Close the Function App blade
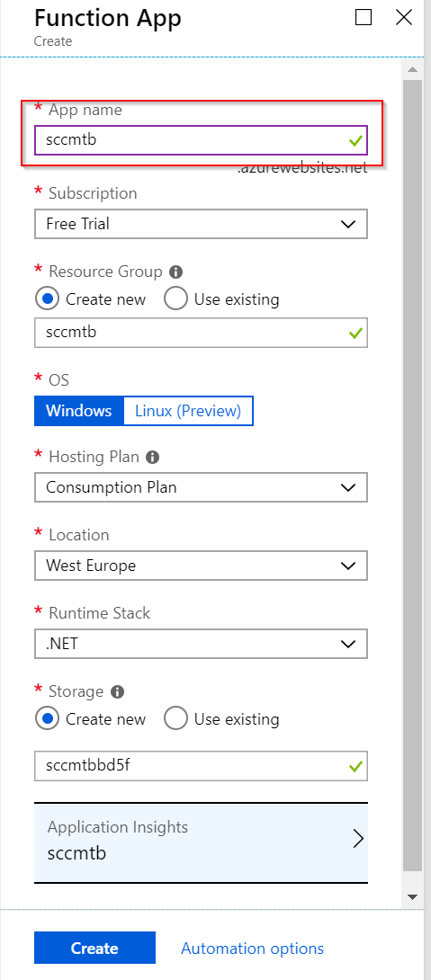Viewport: 431px width, 980px height. pos(404,17)
